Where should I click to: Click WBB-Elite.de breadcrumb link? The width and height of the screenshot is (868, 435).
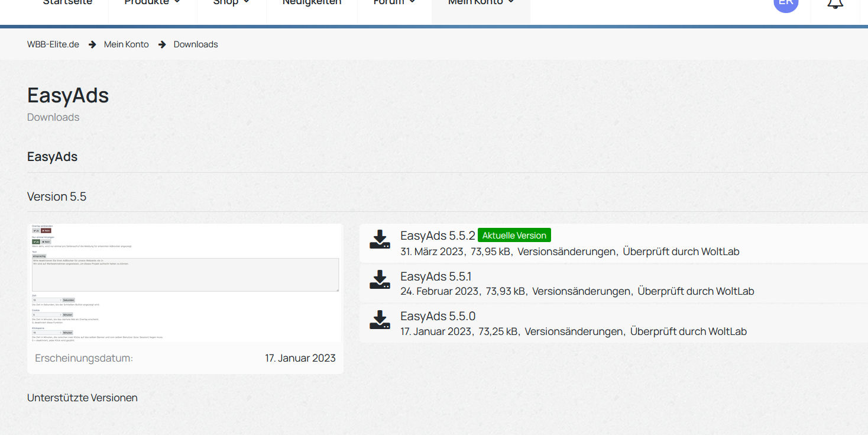[x=53, y=44]
